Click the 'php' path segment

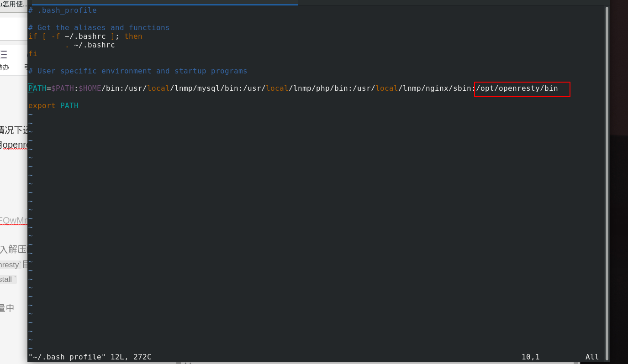[x=323, y=88]
